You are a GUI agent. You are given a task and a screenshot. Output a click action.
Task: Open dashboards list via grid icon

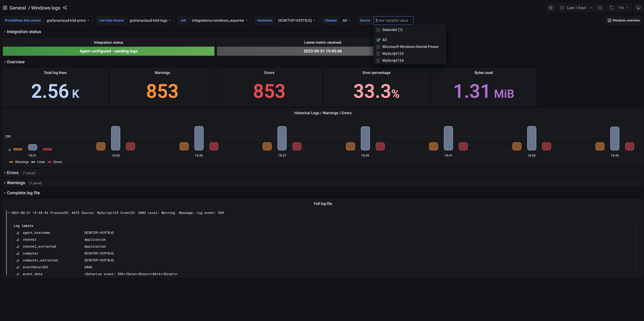(5, 8)
